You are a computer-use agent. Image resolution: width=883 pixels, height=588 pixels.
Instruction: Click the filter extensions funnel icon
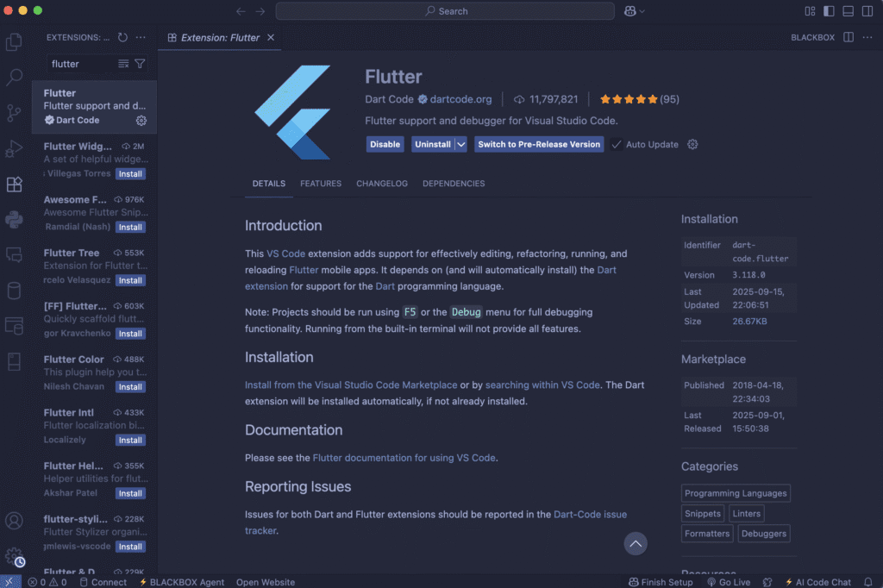point(140,64)
